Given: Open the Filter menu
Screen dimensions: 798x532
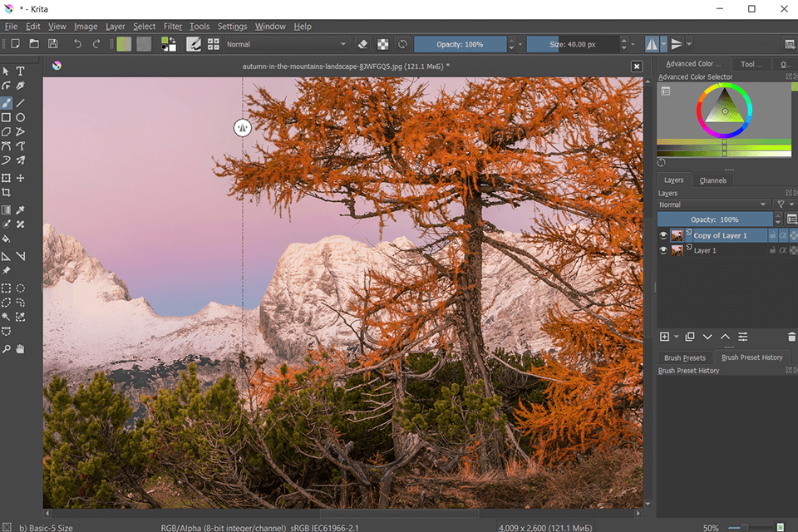Looking at the screenshot, I should pyautogui.click(x=173, y=27).
